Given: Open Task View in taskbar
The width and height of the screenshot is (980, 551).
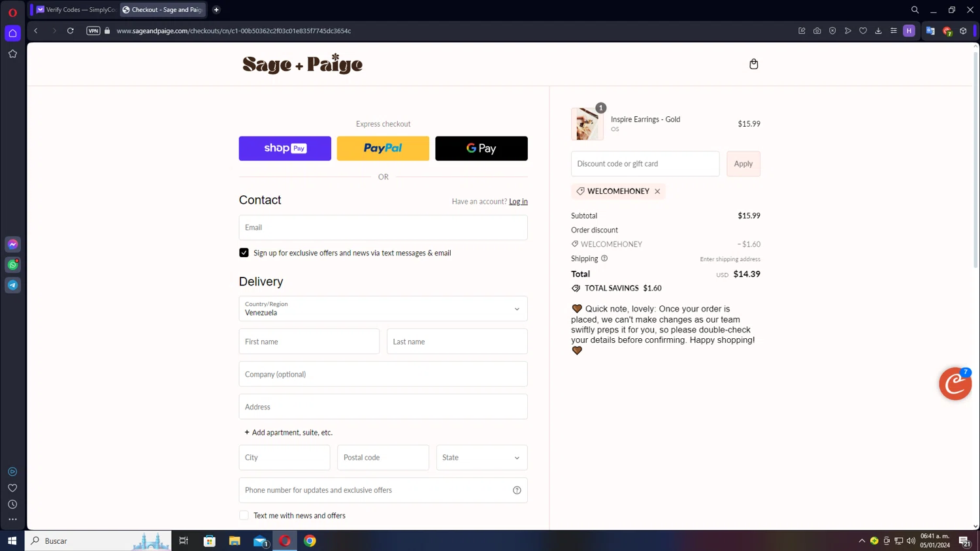Looking at the screenshot, I should click(184, 541).
